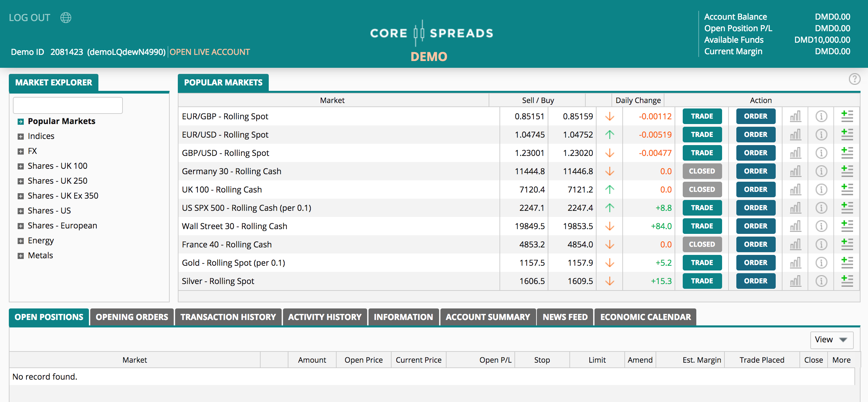Place order on EUR/USD Rolling Spot
The height and width of the screenshot is (402, 868).
point(756,135)
